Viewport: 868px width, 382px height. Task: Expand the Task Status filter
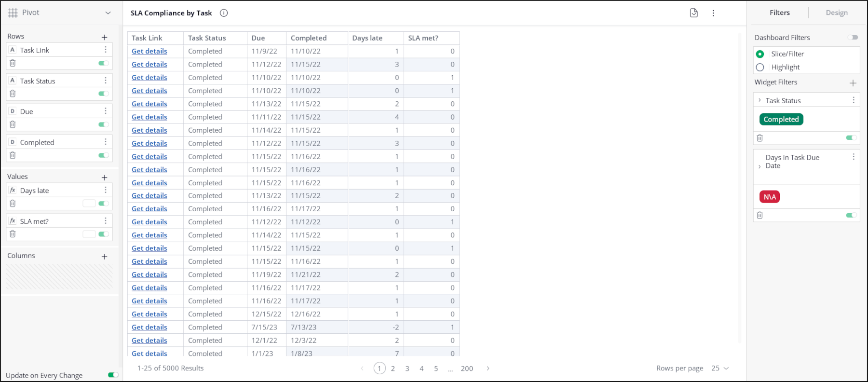[759, 100]
